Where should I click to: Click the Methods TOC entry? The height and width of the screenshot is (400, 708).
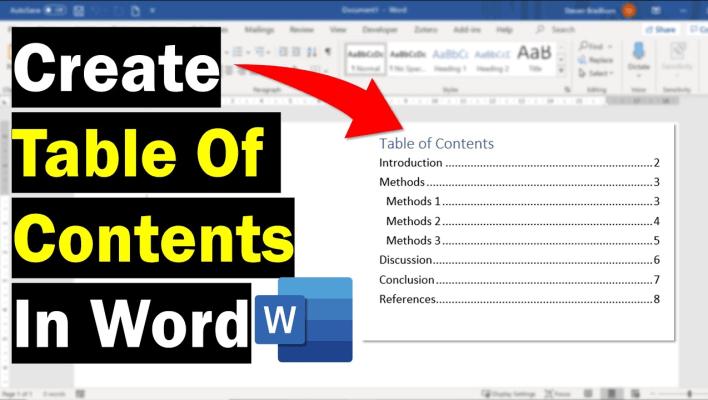(519, 182)
